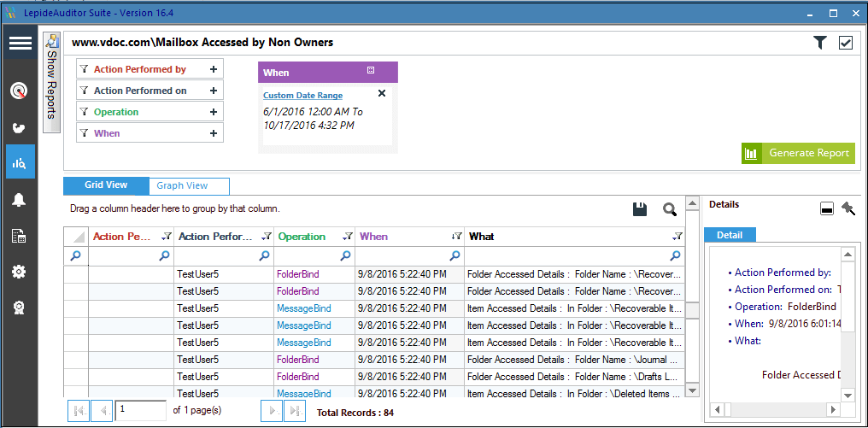Open the hamburger menu in sidebar
The width and height of the screenshot is (868, 428).
click(21, 42)
